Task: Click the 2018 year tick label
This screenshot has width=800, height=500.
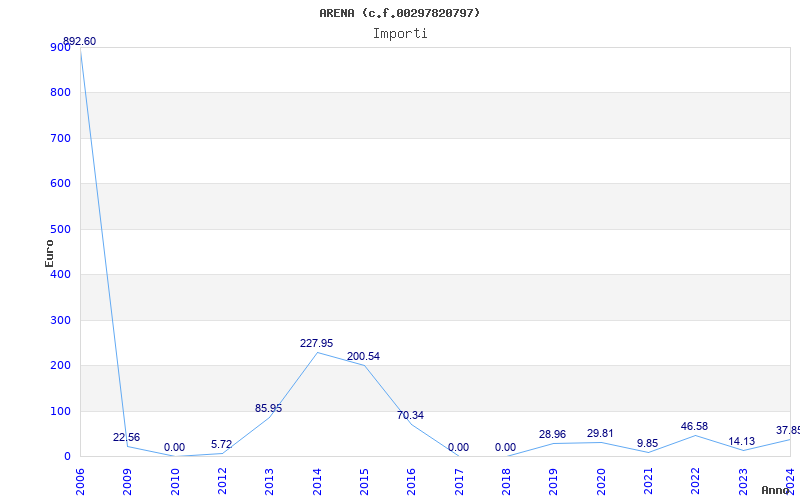Action: tap(506, 481)
